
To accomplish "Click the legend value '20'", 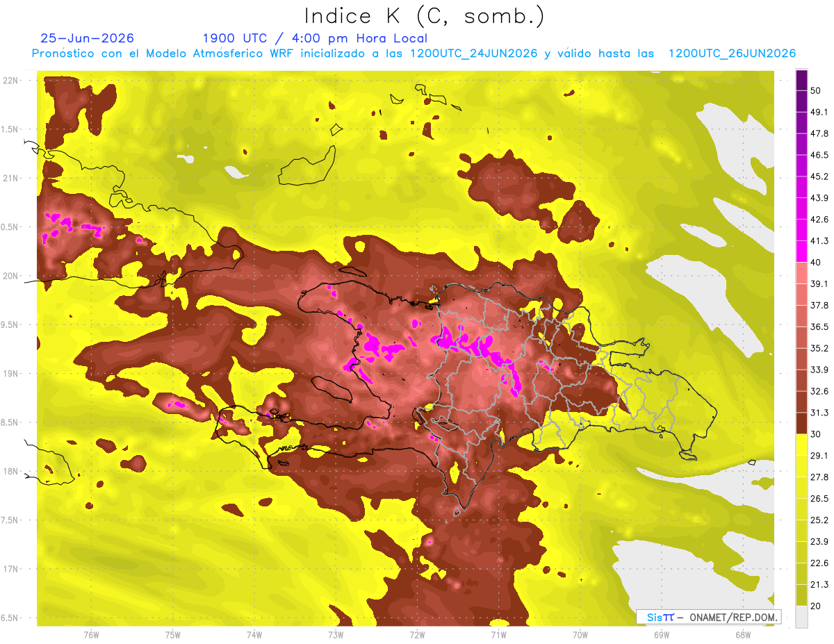I will (x=815, y=606).
